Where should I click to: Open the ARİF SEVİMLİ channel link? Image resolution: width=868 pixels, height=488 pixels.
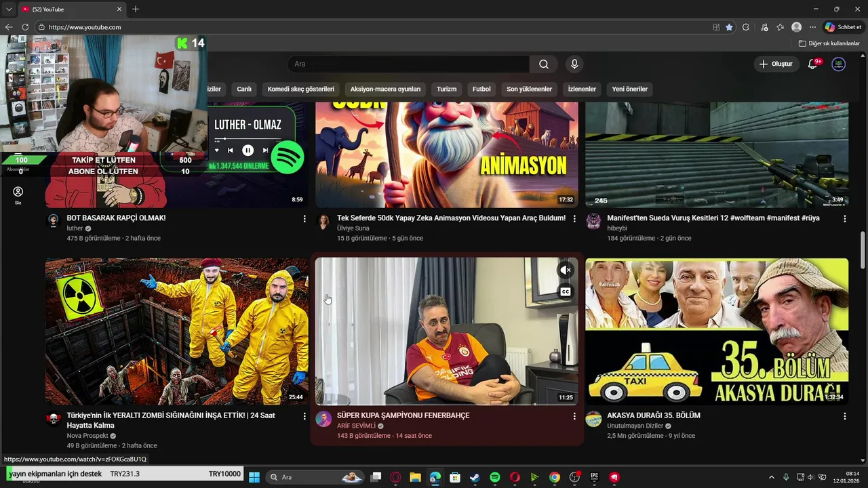tap(356, 426)
